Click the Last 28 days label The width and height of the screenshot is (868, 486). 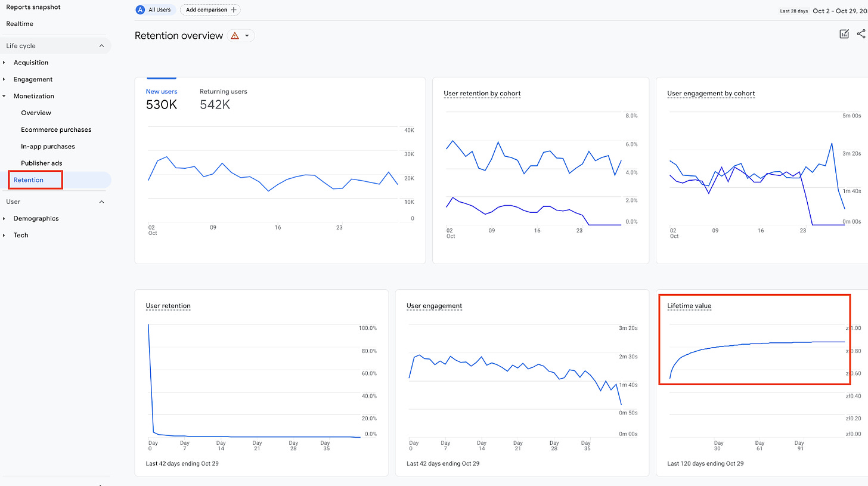(x=793, y=11)
